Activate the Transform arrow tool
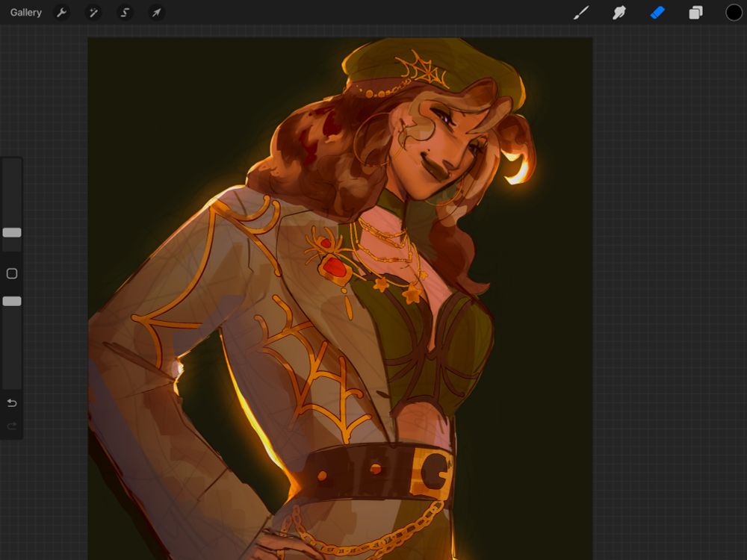 pyautogui.click(x=156, y=13)
